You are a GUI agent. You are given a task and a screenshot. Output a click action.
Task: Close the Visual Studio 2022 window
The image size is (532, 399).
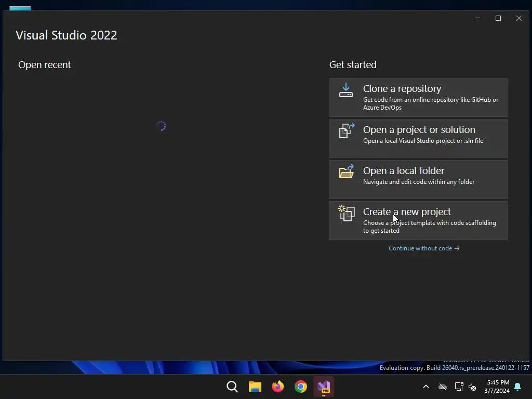(x=519, y=18)
